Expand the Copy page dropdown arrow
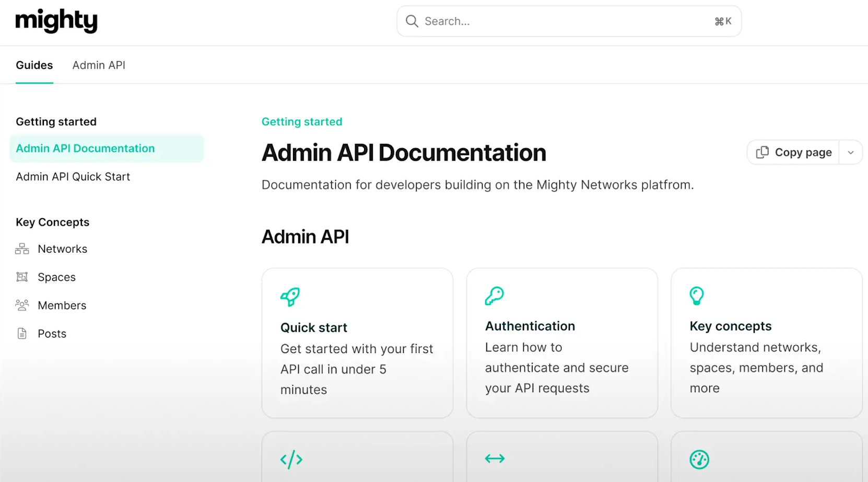The image size is (868, 482). 851,152
